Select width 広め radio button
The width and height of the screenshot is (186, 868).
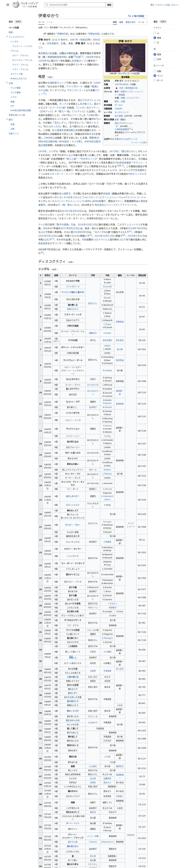click(x=155, y=59)
